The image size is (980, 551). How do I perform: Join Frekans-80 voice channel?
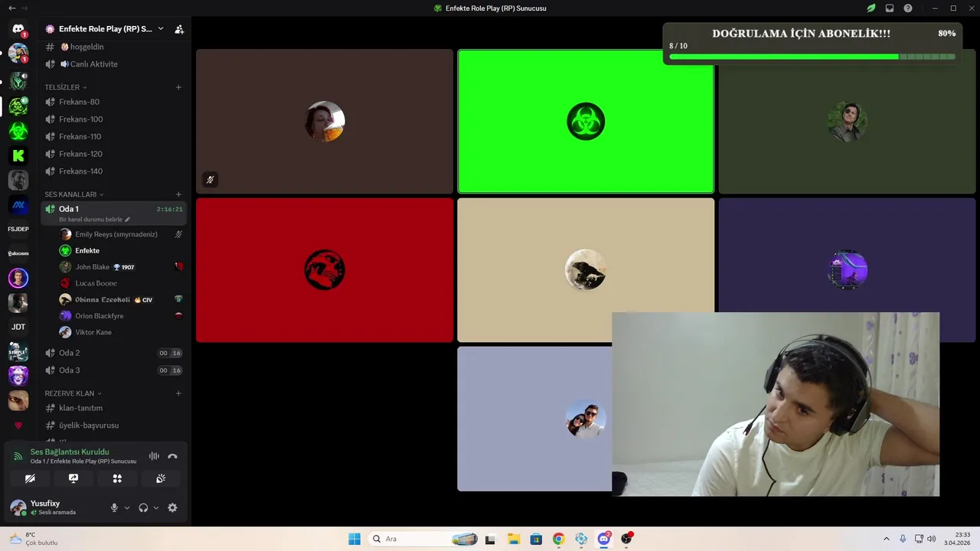coord(113,102)
